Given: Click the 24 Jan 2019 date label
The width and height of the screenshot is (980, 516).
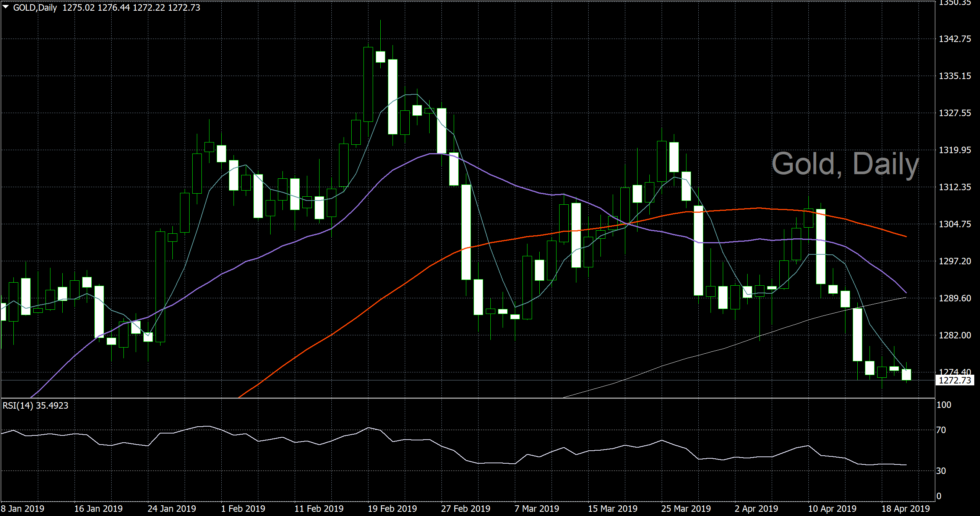Looking at the screenshot, I should [172, 509].
